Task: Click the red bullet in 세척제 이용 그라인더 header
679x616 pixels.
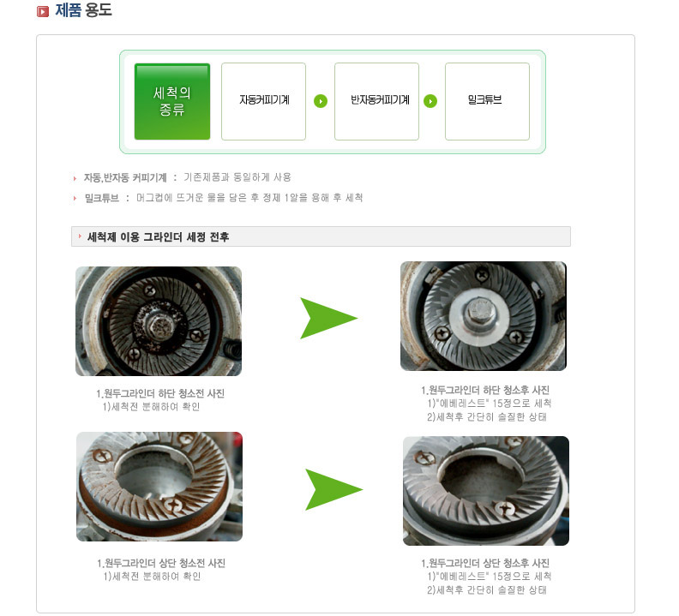Action: tap(80, 236)
